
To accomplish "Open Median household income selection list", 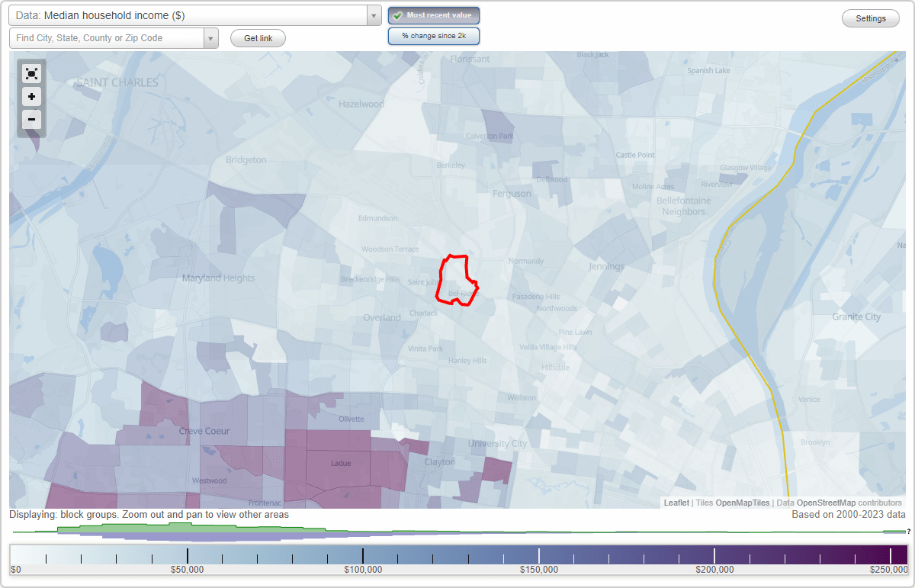I will (x=372, y=14).
